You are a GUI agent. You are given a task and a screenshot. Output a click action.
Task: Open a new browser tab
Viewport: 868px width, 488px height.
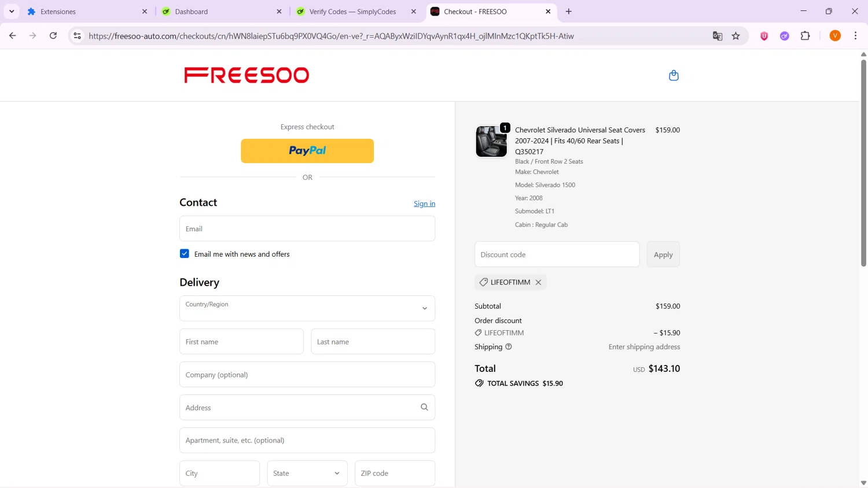pyautogui.click(x=569, y=12)
